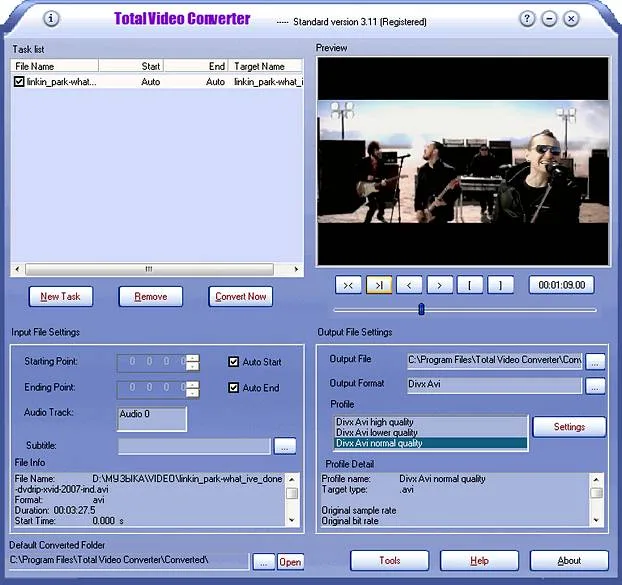Browse for a subtitle file
This screenshot has height=585, width=622.
285,446
